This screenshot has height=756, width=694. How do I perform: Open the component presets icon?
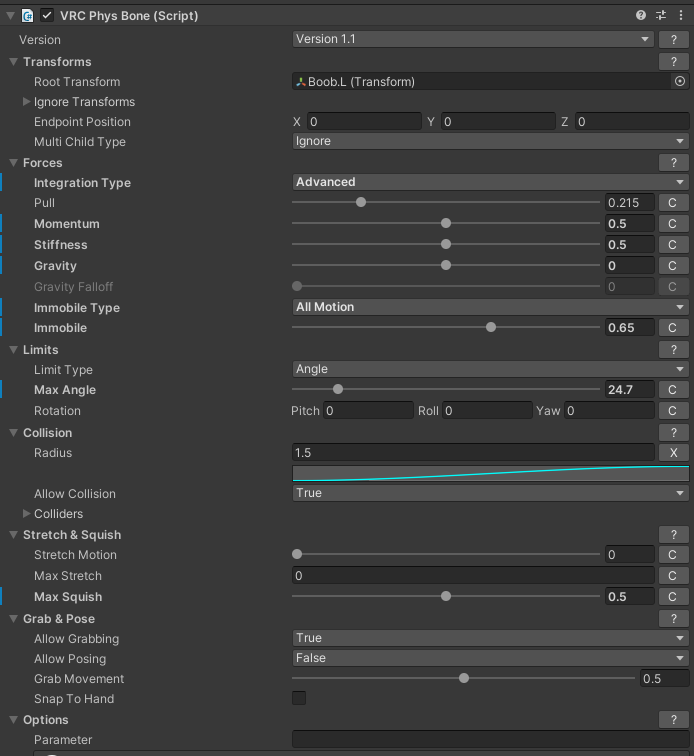[661, 15]
